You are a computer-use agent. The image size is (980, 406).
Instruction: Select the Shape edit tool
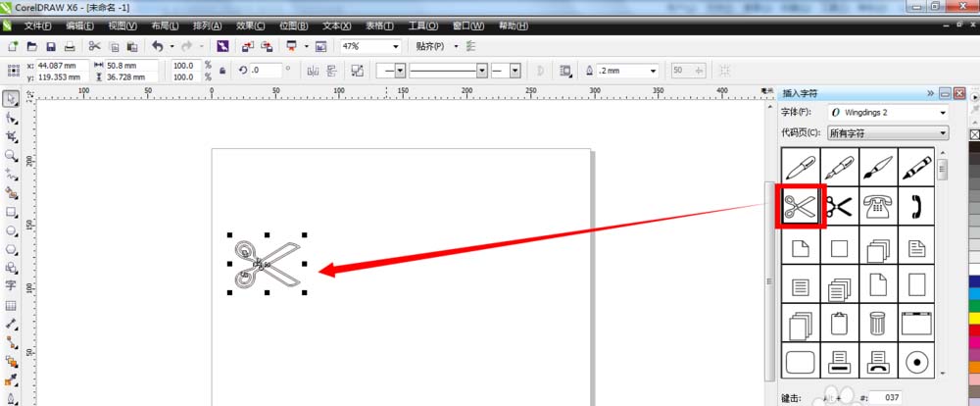(11, 118)
